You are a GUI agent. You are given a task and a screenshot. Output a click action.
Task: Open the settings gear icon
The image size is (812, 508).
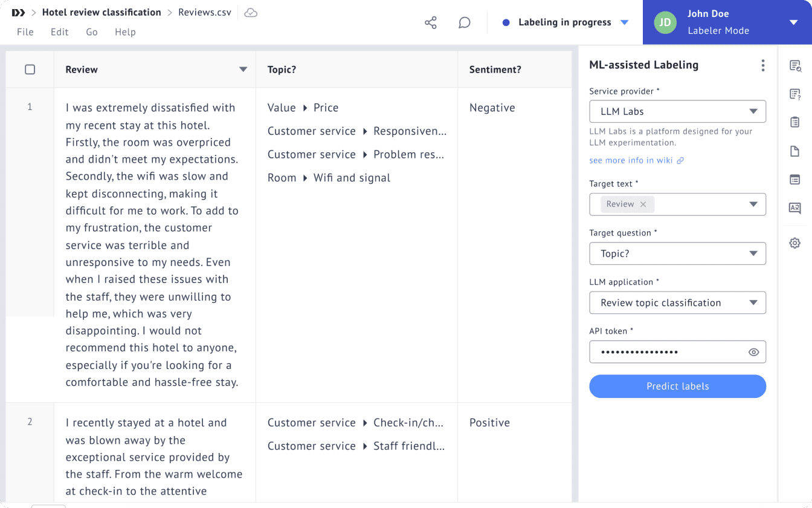(795, 243)
